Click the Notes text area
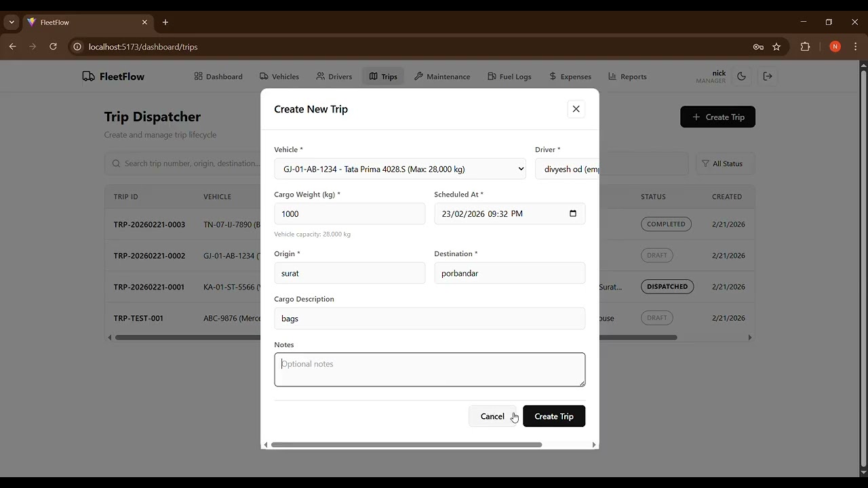 point(429,369)
